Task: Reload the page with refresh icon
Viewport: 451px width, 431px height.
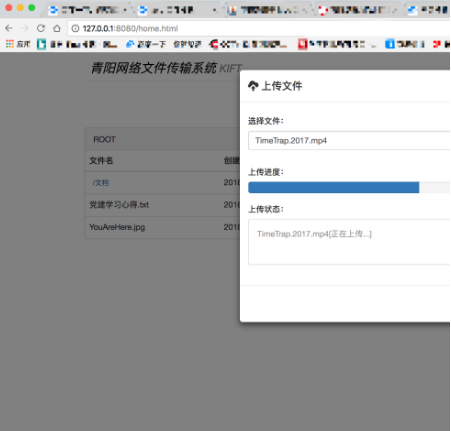Action: click(41, 28)
